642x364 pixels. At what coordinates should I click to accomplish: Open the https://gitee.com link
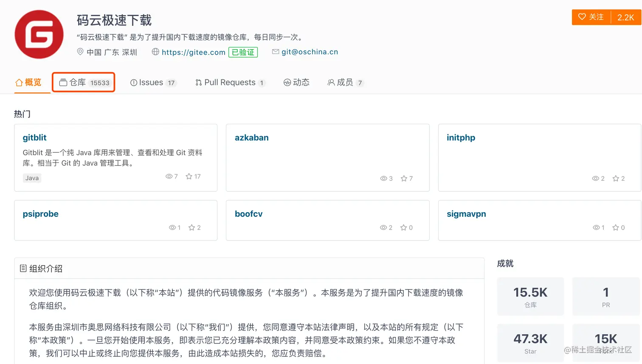pyautogui.click(x=194, y=52)
